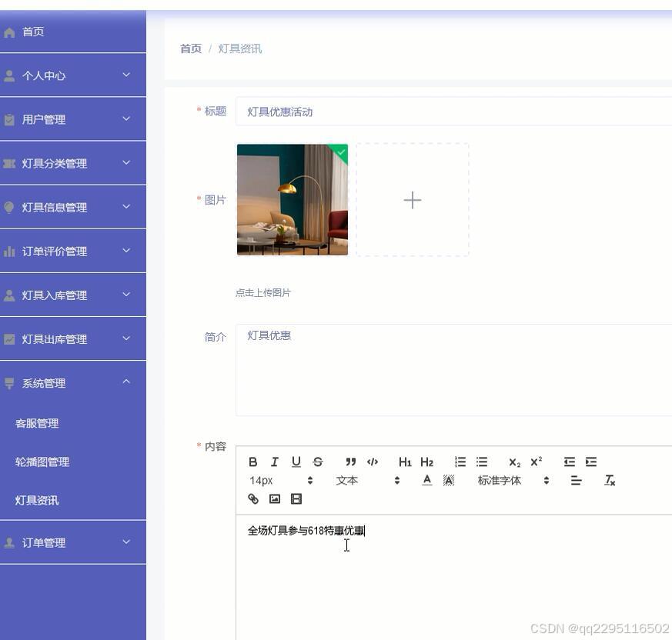Screen dimensions: 672x640
Task: Expand the 订单评价管理 menu
Action: 73,251
